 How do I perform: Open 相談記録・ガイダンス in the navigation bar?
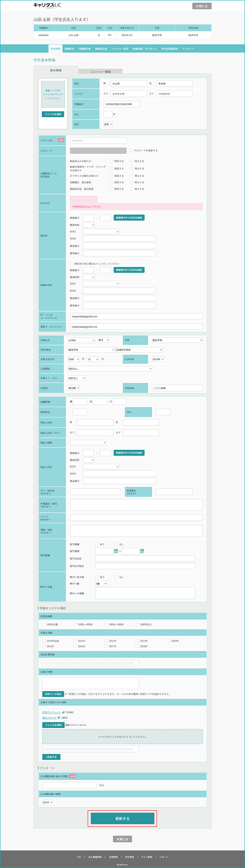tap(145, 49)
